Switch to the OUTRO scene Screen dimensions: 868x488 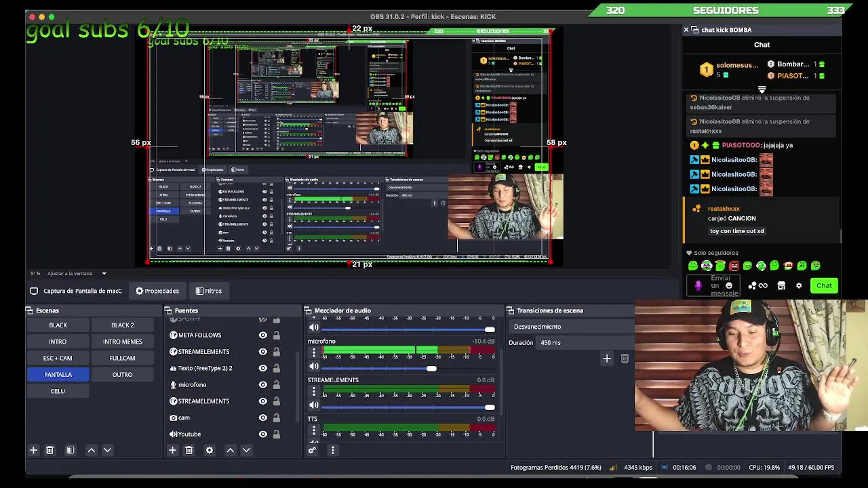coord(122,374)
